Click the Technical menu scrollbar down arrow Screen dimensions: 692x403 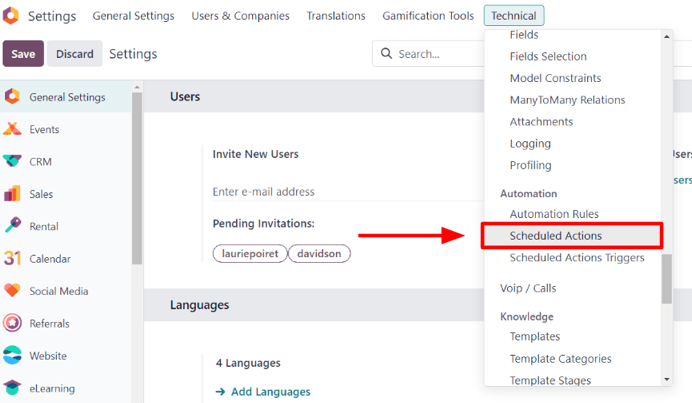click(x=667, y=380)
